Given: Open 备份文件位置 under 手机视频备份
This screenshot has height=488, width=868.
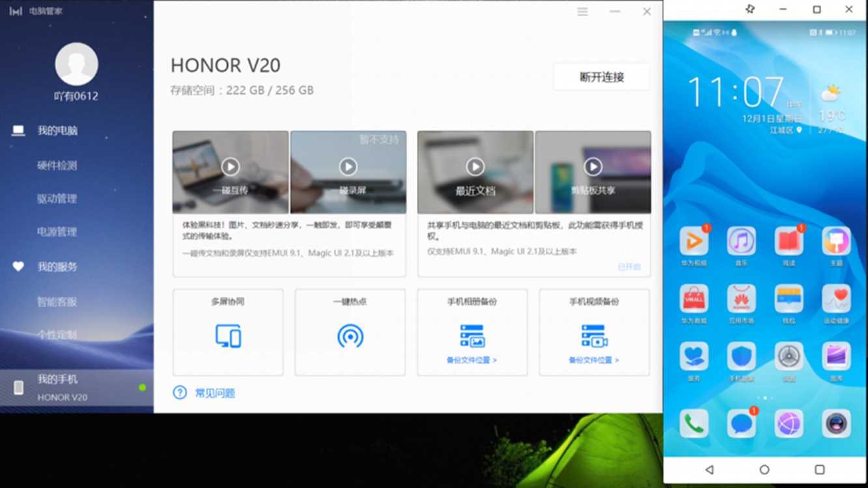Looking at the screenshot, I should (x=594, y=360).
